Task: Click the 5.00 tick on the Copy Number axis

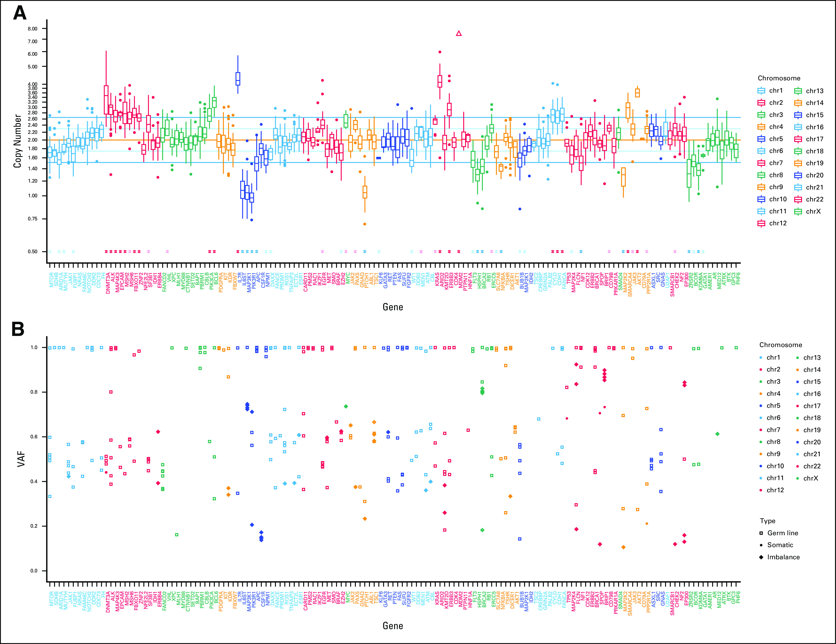Action: [33, 67]
